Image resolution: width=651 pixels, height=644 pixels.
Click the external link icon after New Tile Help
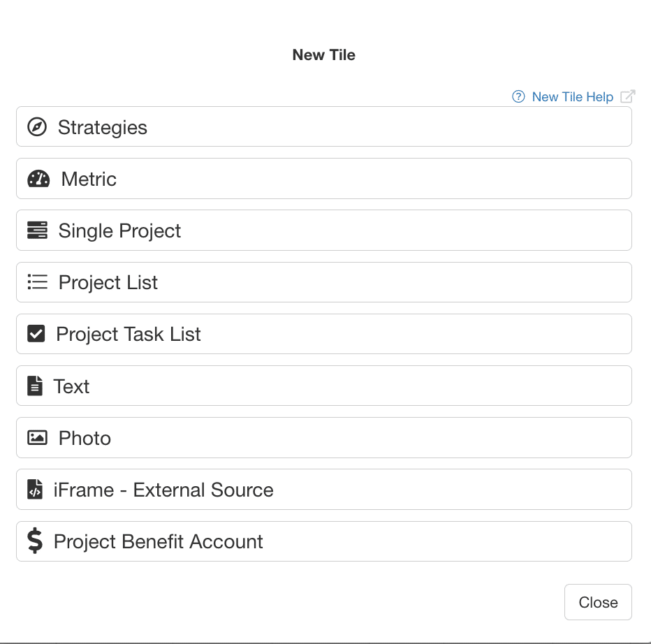click(627, 97)
